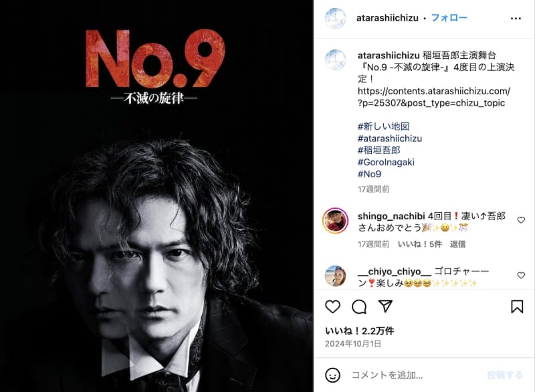Open the No.9 poster image
This screenshot has width=535, height=392.
pyautogui.click(x=156, y=196)
